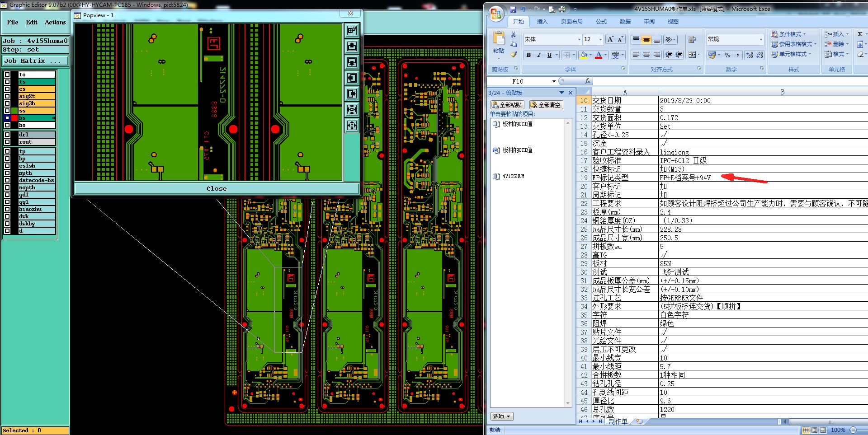Click the pan left icon in Popview
This screenshot has height=435, width=868.
tap(352, 78)
